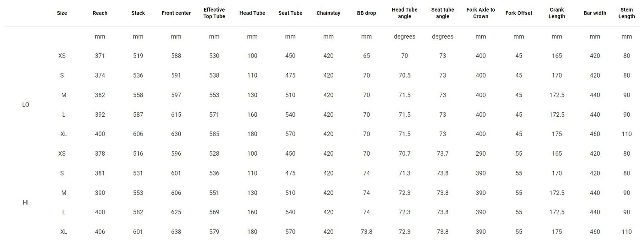Click the Stack column header
Image resolution: width=644 pixels, height=242 pixels.
point(138,13)
